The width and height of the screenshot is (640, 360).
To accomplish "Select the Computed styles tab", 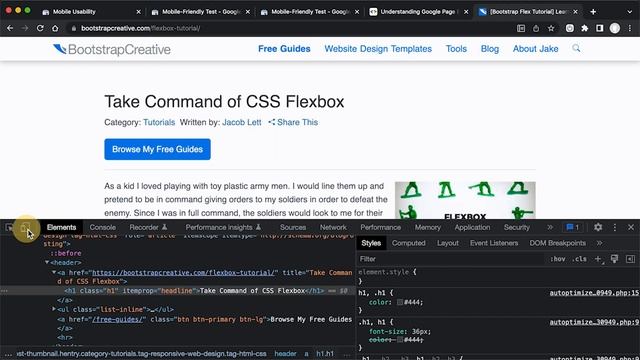I will pos(409,243).
